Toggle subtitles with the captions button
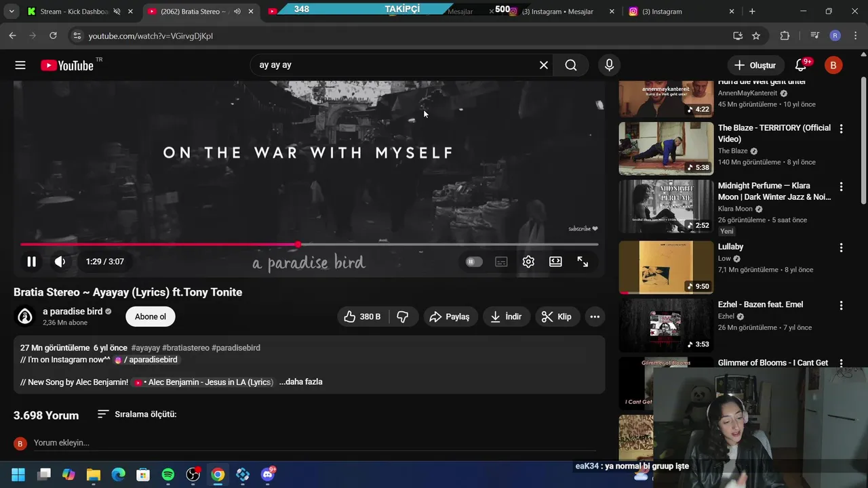 [x=501, y=262]
